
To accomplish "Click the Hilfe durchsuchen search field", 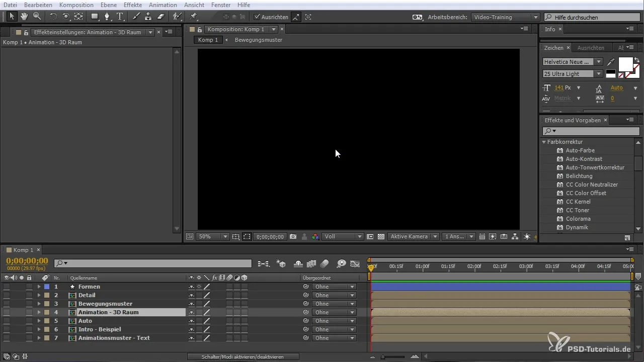I will pos(592,17).
